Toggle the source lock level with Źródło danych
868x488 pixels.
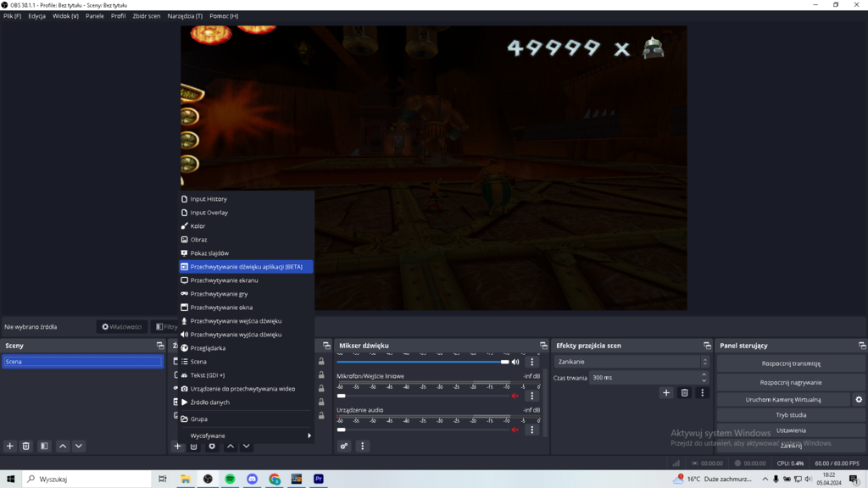pos(321,402)
